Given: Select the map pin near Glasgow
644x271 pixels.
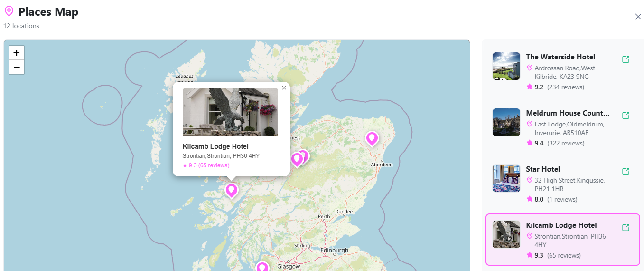Looking at the screenshot, I should 262,267.
